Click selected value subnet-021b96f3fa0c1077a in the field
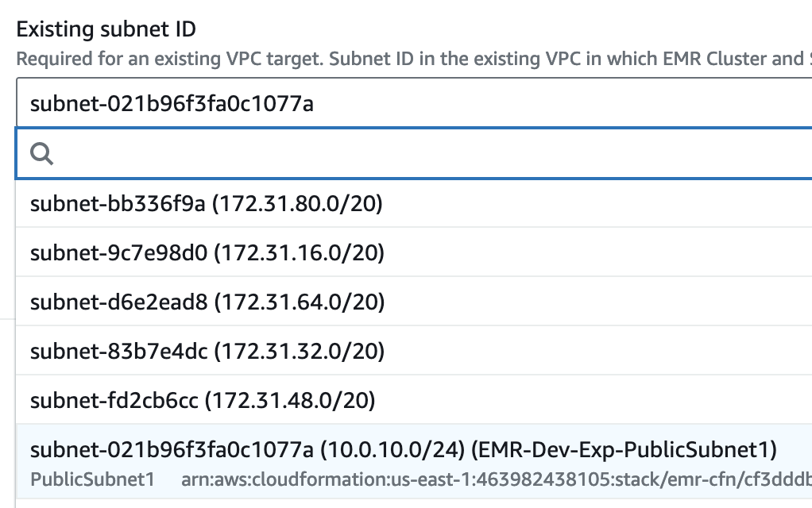Image resolution: width=812 pixels, height=508 pixels. (x=172, y=104)
